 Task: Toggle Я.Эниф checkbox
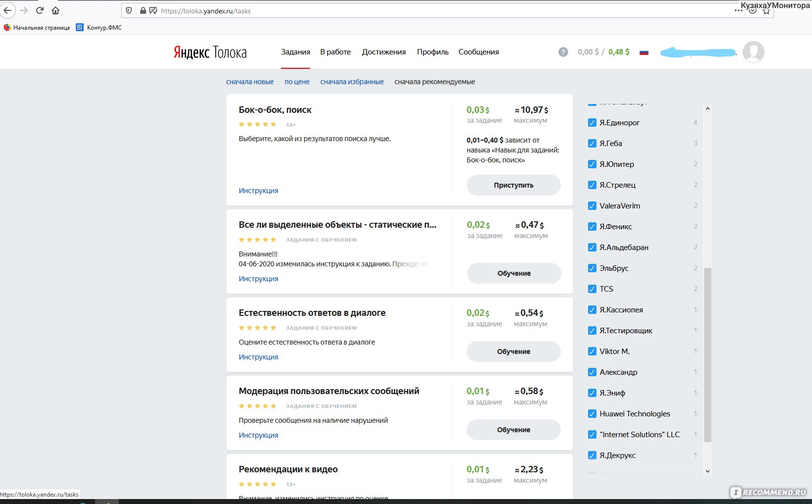point(592,393)
